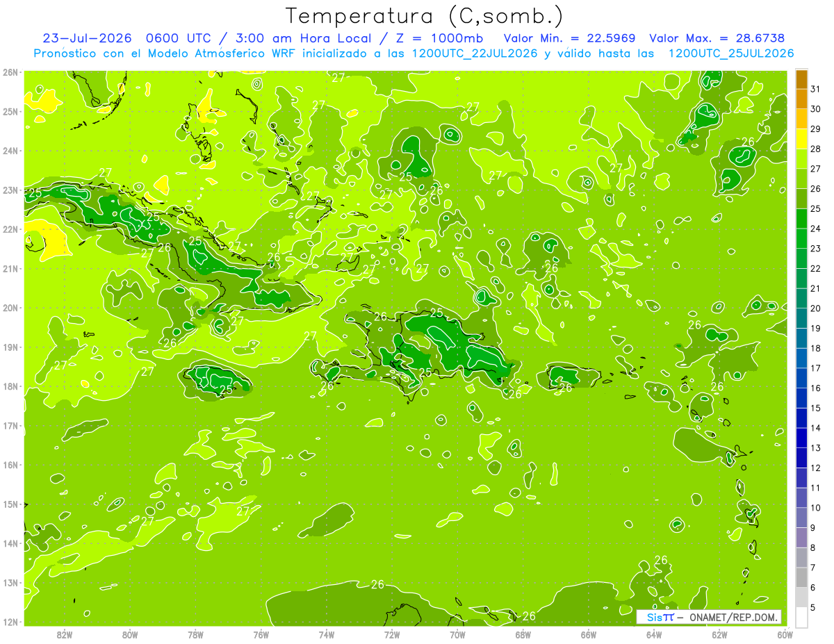Click the color scale label "12"
The width and height of the screenshot is (834, 644).
(816, 468)
